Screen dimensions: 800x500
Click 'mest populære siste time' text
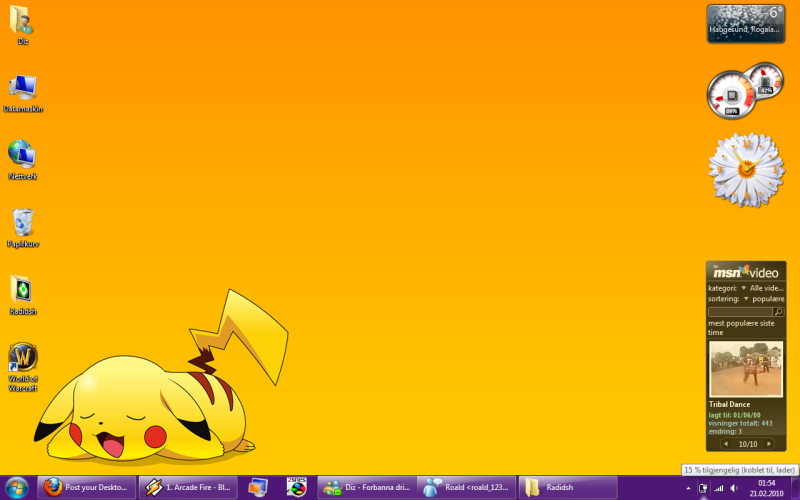[x=741, y=328]
